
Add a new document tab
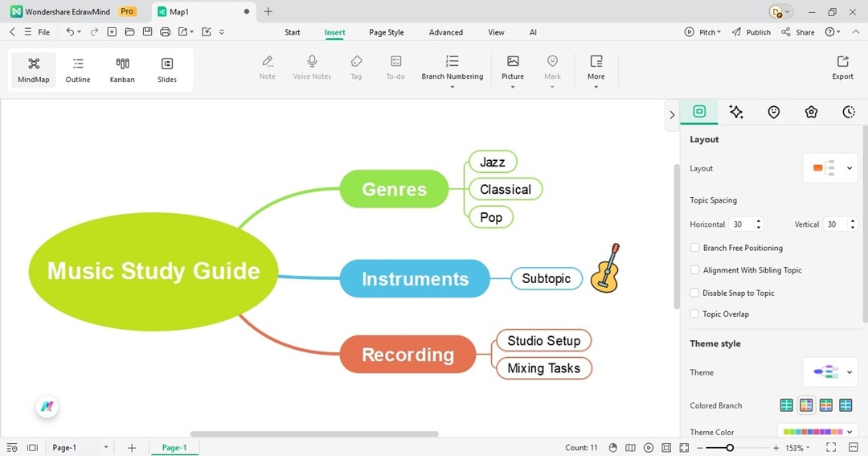(268, 11)
